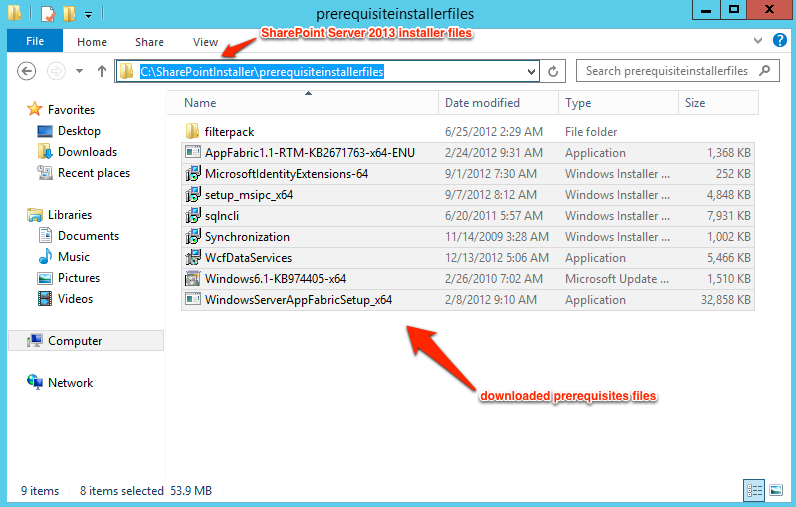Screen dimensions: 796x507
Task: Open Documents library
Action: [x=88, y=236]
